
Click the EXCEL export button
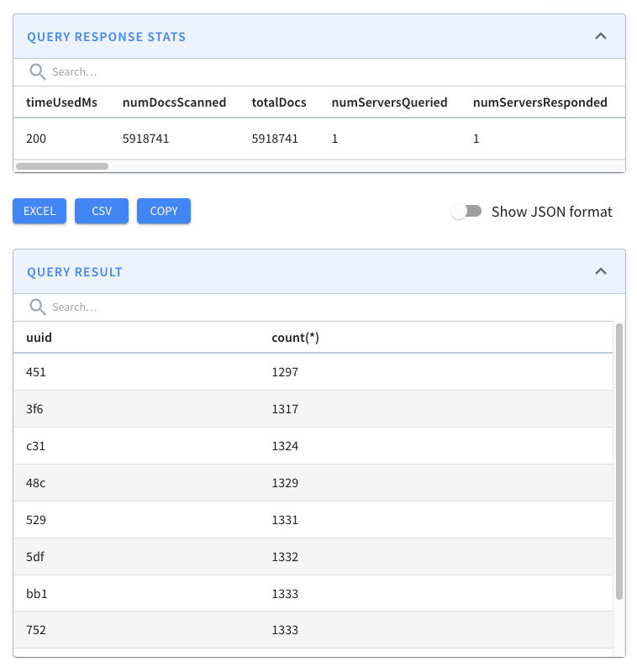point(39,211)
